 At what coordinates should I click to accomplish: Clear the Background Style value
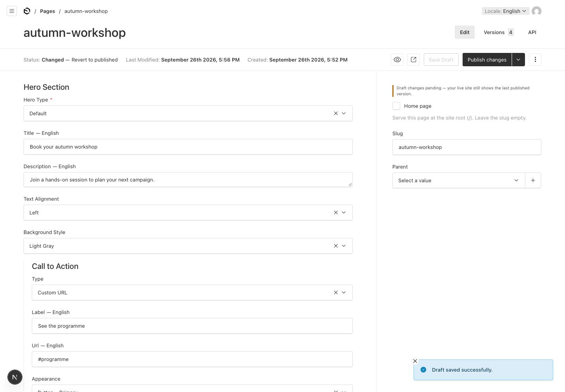[335, 246]
